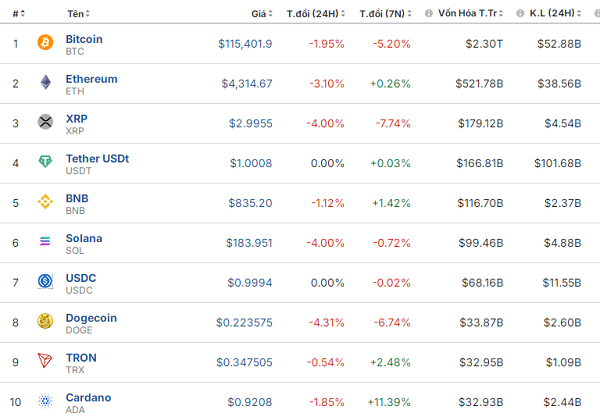600x417 pixels.
Task: Click the USDC logo icon
Action: [x=45, y=281]
